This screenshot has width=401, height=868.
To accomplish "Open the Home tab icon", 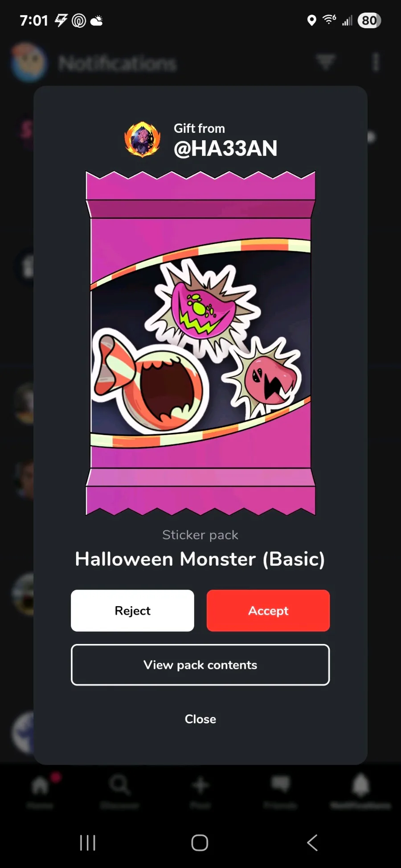I will click(x=40, y=786).
